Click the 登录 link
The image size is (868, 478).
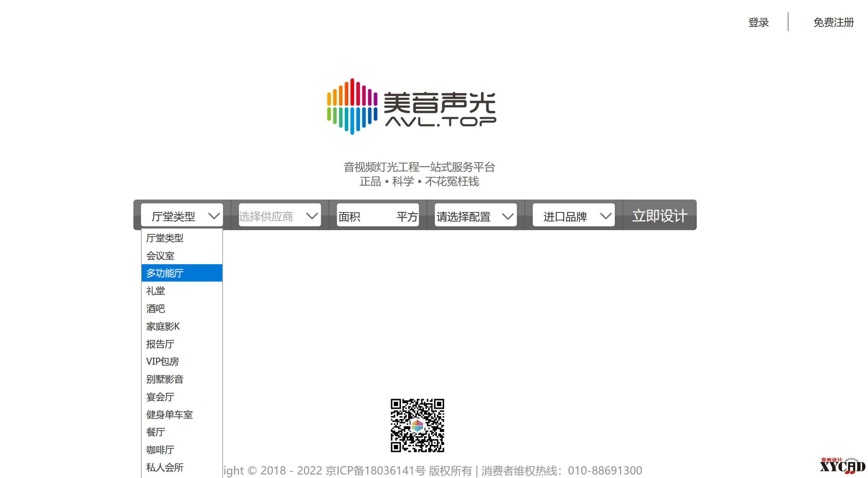pos(758,22)
